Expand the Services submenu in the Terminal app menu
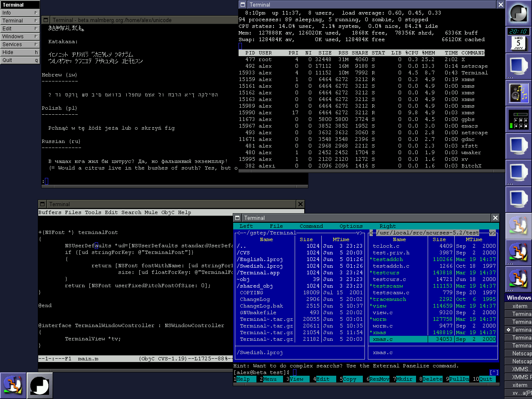Screen dimensions: 532x399 tap(20, 44)
